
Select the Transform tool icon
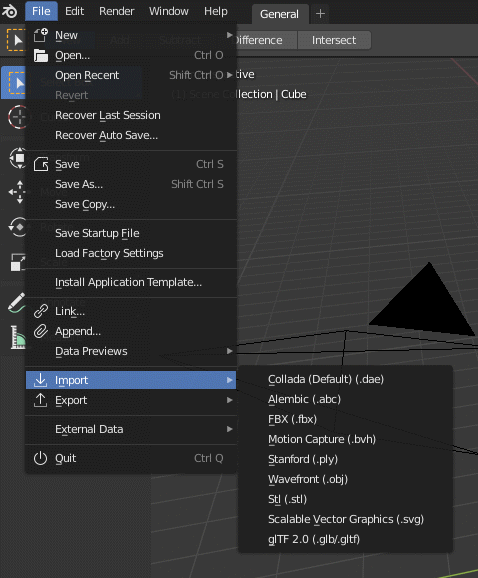[x=18, y=158]
